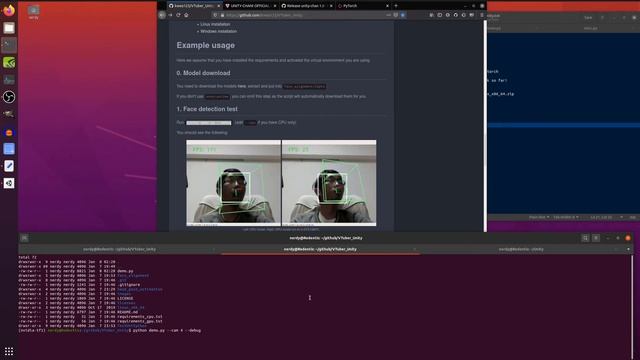Click the Firefox page vertical scrollbar

[485, 126]
